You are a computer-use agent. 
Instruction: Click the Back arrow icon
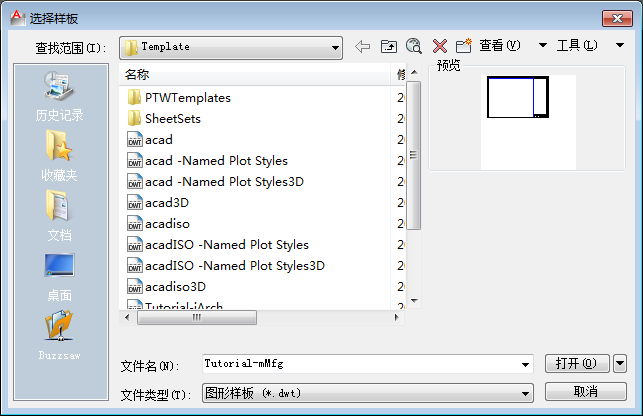click(363, 46)
